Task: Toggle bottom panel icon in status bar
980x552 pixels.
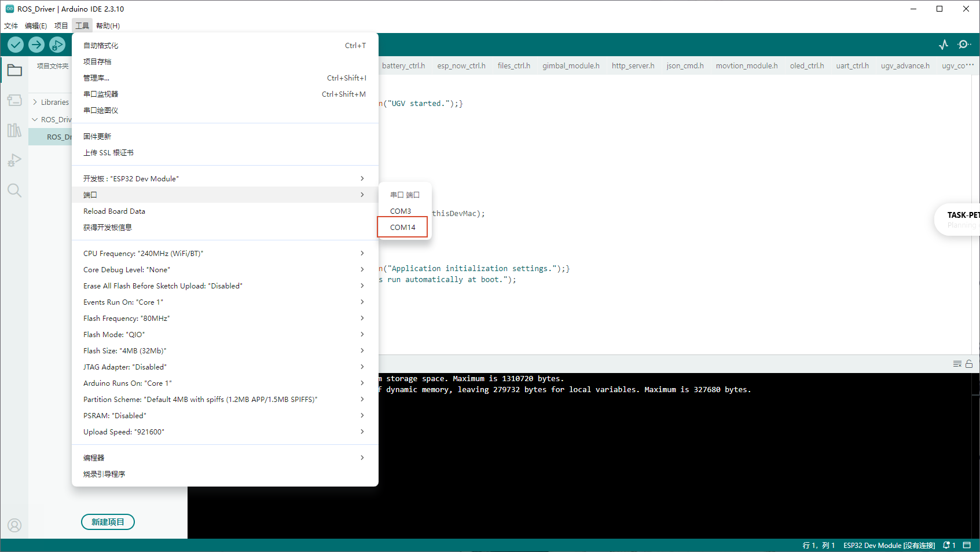Action: tap(967, 545)
